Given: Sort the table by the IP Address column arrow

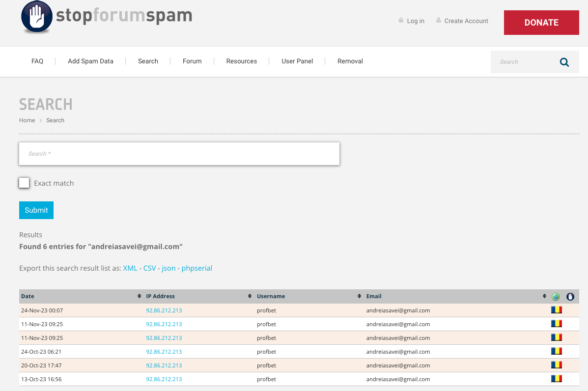Looking at the screenshot, I should coord(250,296).
